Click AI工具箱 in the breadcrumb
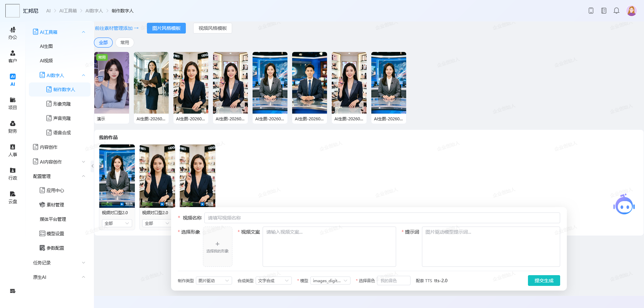This screenshot has height=308, width=644. click(x=68, y=11)
